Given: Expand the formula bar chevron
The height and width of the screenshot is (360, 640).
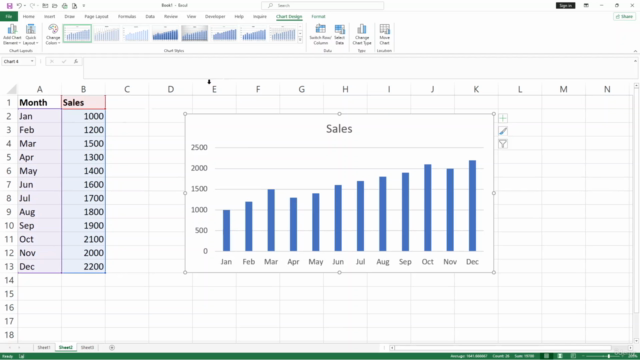Looking at the screenshot, I should (635, 61).
